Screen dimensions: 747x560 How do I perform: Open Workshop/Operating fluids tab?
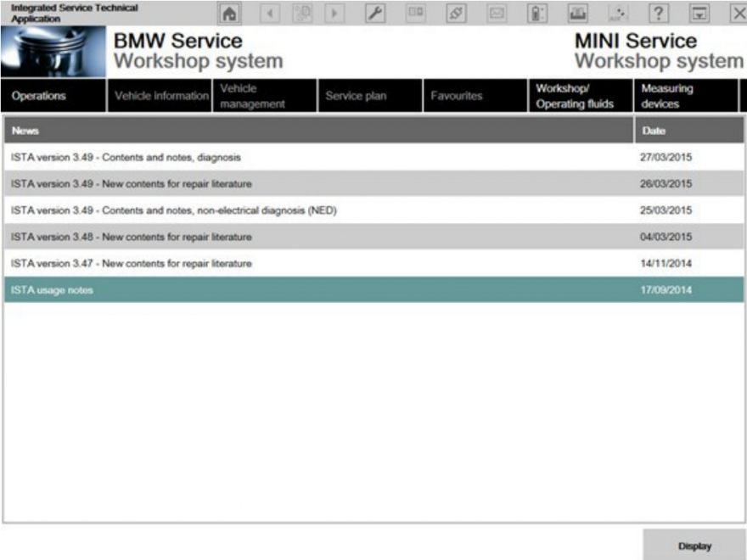(581, 96)
